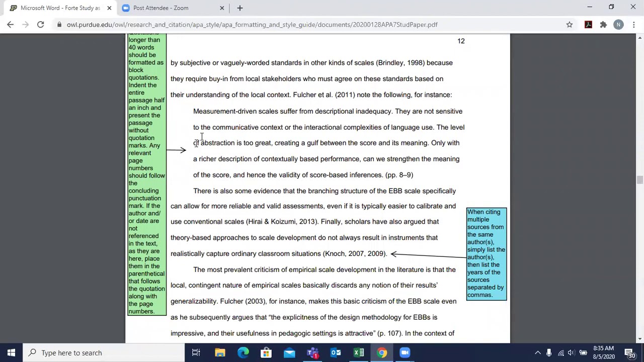Open network settings tray icon
The height and width of the screenshot is (362, 644).
click(560, 352)
